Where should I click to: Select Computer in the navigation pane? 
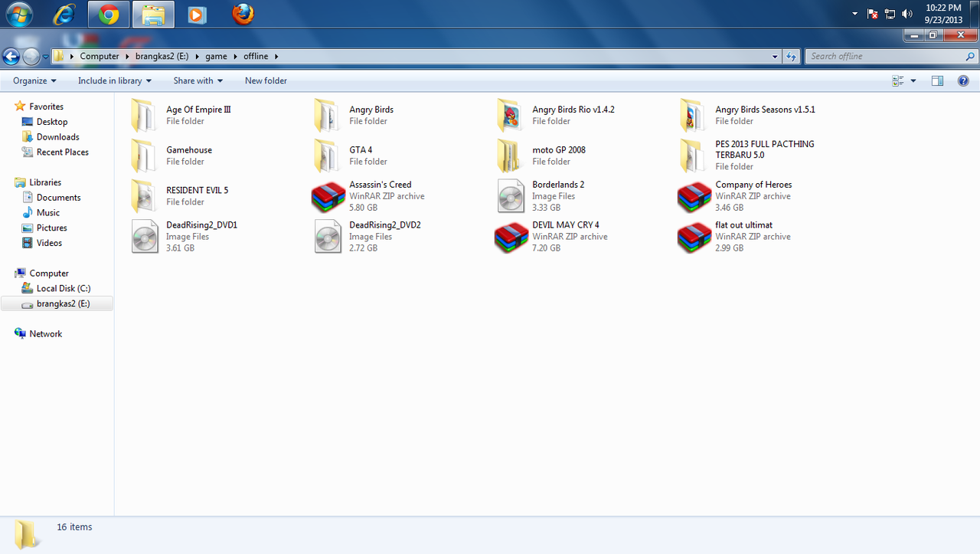pos(49,274)
